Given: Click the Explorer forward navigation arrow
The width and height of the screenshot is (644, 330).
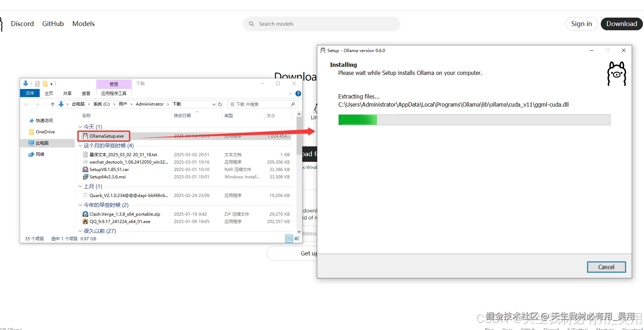Looking at the screenshot, I should [37, 104].
